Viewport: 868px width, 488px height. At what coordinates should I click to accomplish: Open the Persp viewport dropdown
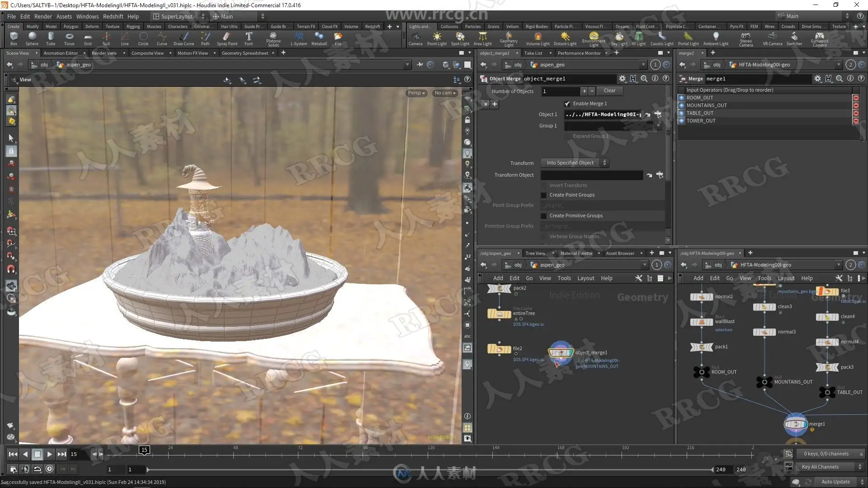(416, 93)
